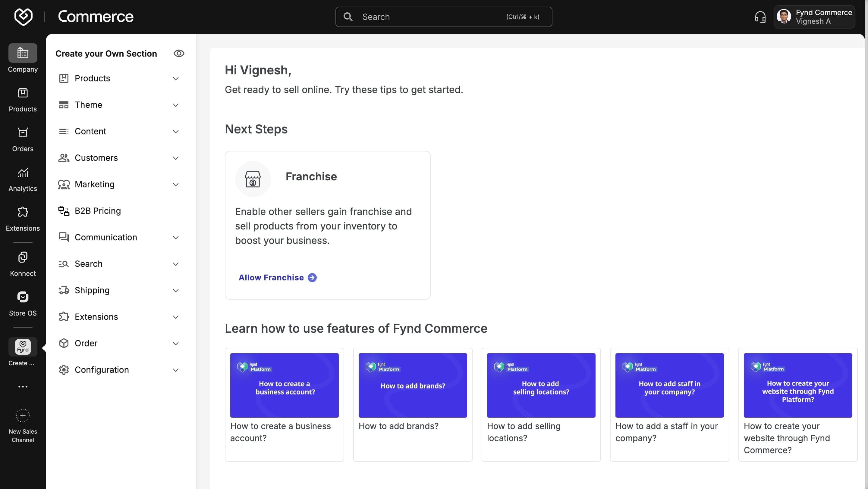Open 'How to add brands?' caption link
Image resolution: width=868 pixels, height=489 pixels.
398,426
